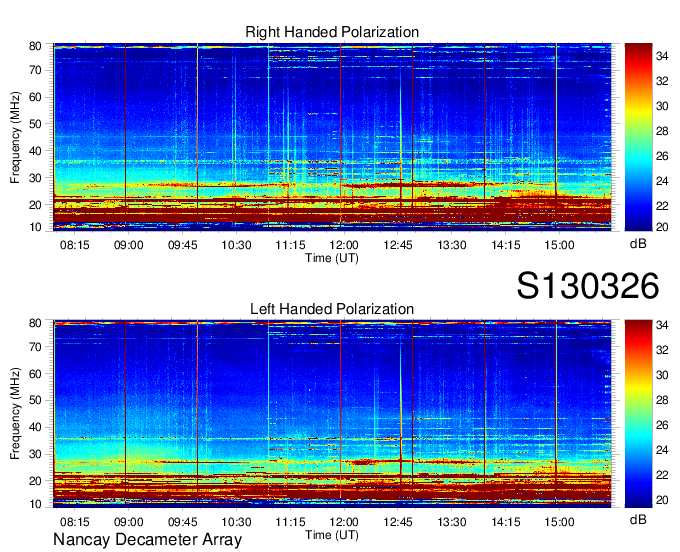Click the 32 value on Left Handed colorbar
680x552 pixels.
coord(662,350)
